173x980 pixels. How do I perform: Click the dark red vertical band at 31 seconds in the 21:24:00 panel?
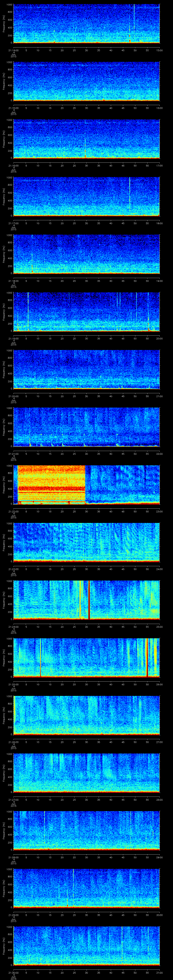[89, 600]
